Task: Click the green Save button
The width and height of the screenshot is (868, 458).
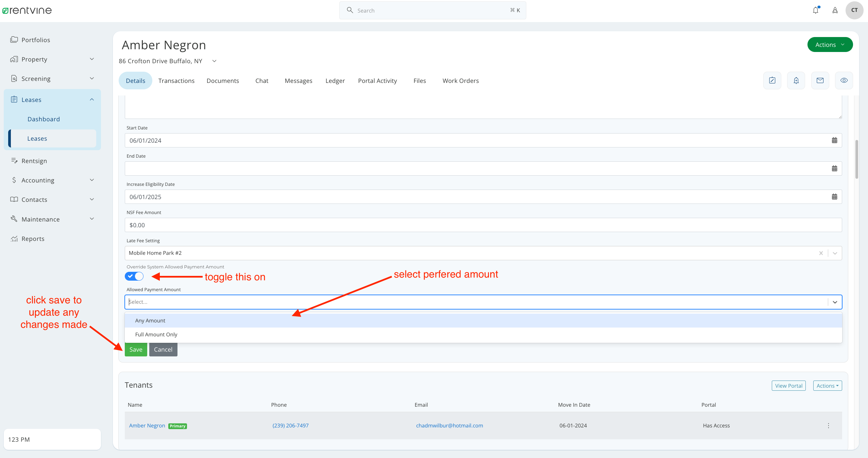Action: click(x=136, y=349)
